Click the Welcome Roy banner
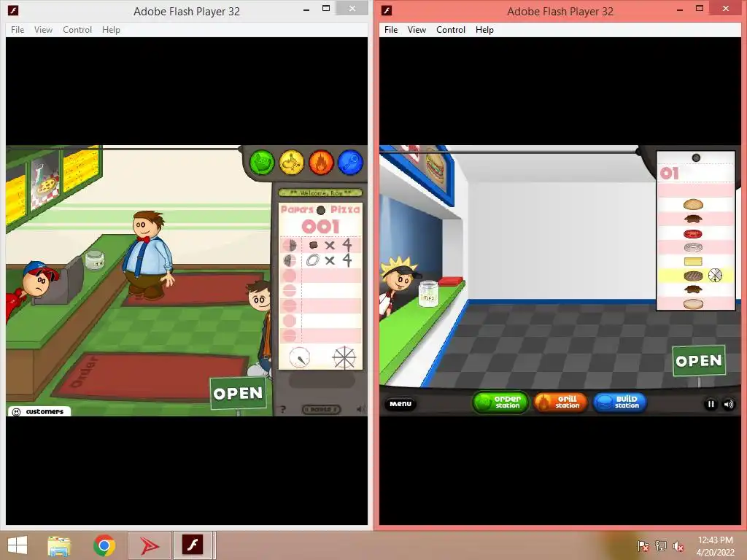The height and width of the screenshot is (560, 747). coord(320,192)
